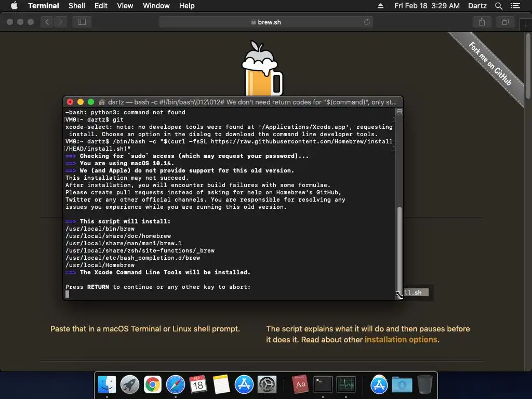
Task: Click '-bash: python3: command not found' line
Action: click(x=125, y=112)
